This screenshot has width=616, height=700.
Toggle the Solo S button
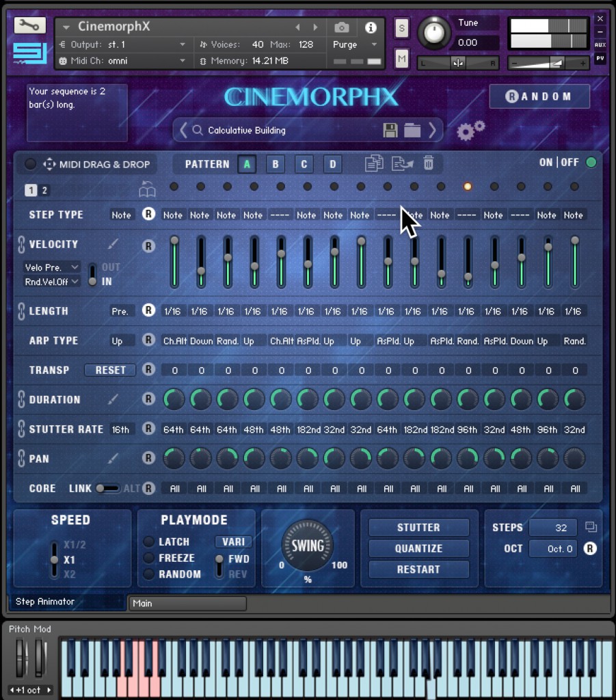(401, 29)
